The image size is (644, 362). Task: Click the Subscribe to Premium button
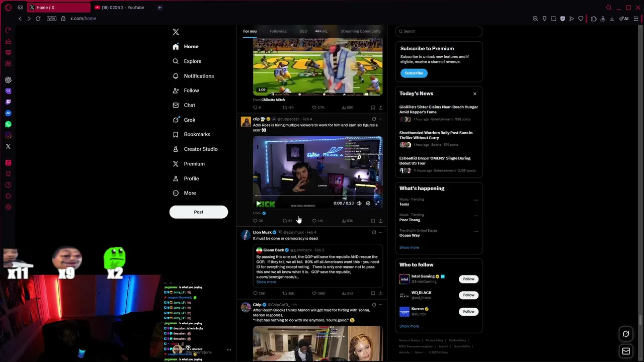(x=414, y=73)
